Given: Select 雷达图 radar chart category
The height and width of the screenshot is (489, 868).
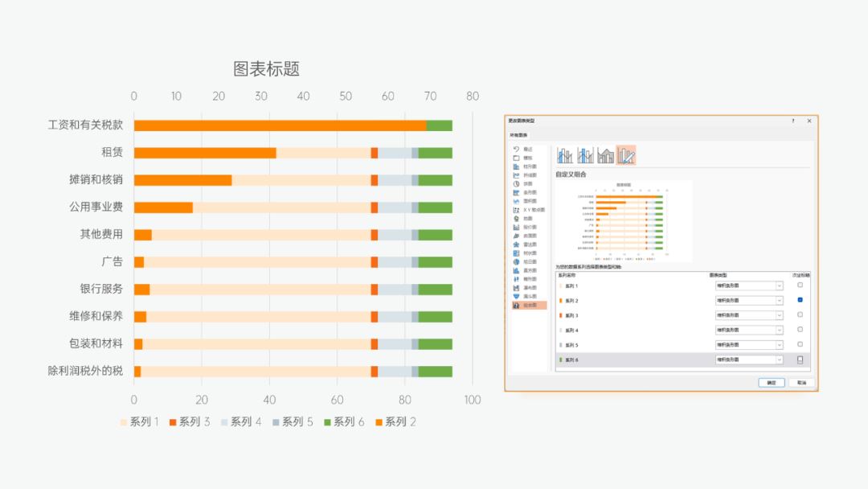Looking at the screenshot, I should [526, 244].
